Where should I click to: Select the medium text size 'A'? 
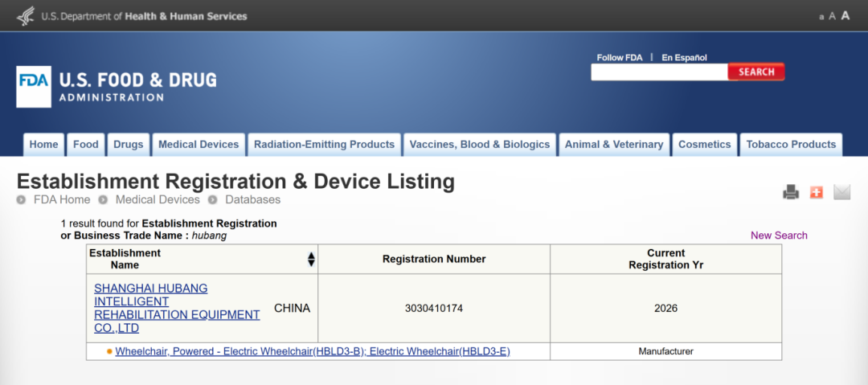click(x=833, y=16)
